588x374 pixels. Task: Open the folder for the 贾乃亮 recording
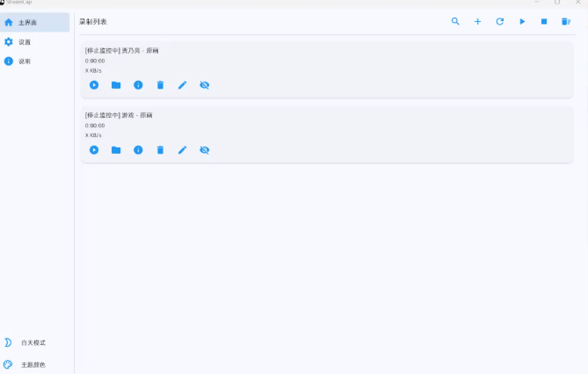116,85
